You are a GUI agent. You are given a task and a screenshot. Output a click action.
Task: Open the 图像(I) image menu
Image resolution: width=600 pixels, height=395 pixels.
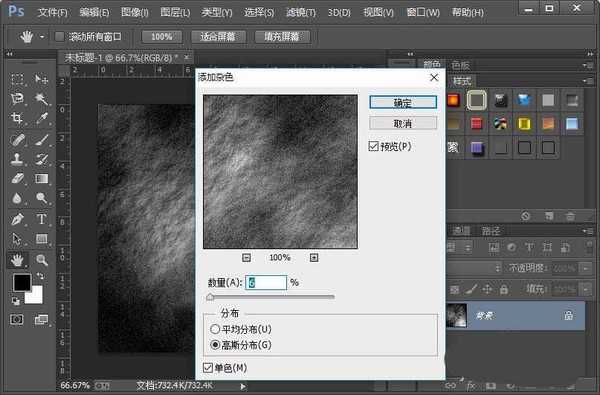click(x=135, y=12)
